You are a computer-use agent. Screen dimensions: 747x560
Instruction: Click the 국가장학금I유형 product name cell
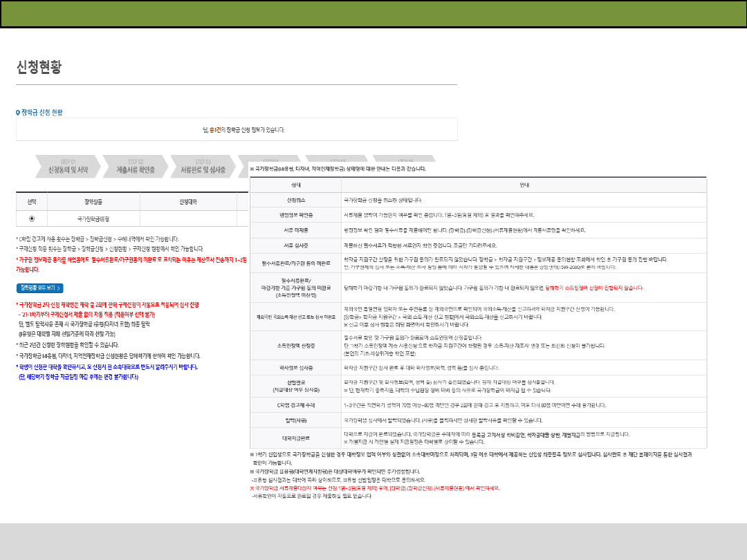pyautogui.click(x=93, y=218)
